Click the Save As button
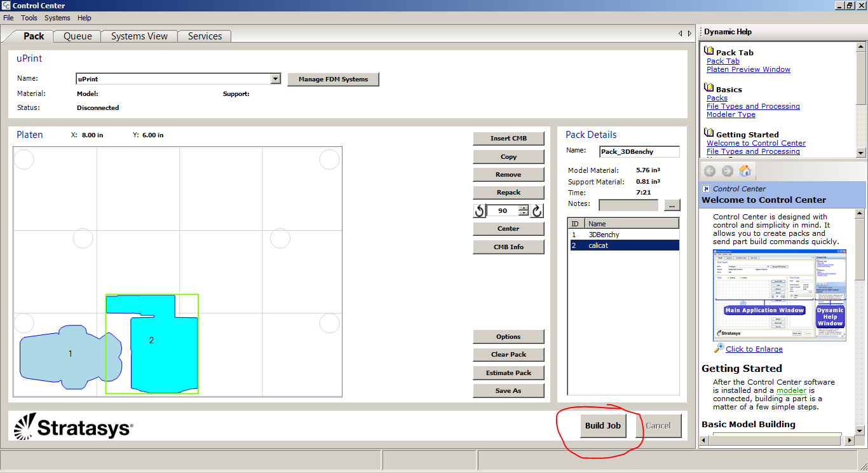Viewport: 868px width, 473px height. pos(508,390)
